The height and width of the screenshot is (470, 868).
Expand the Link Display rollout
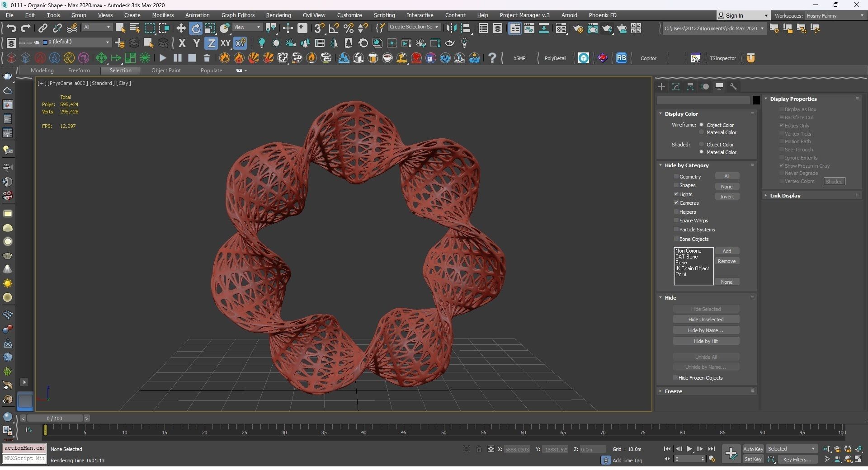(785, 196)
